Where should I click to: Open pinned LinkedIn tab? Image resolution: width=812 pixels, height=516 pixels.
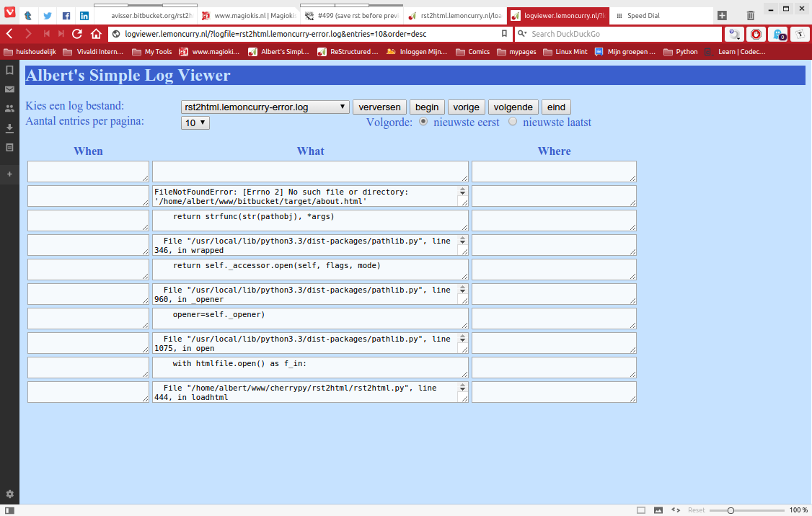coord(84,16)
